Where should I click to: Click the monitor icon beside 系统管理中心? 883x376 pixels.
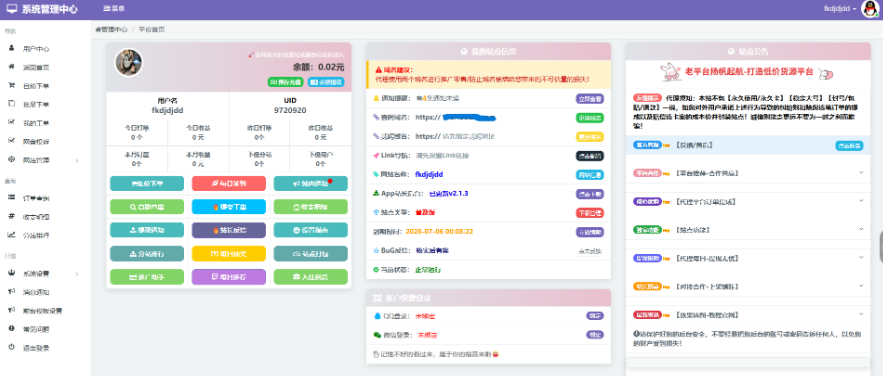[x=12, y=9]
